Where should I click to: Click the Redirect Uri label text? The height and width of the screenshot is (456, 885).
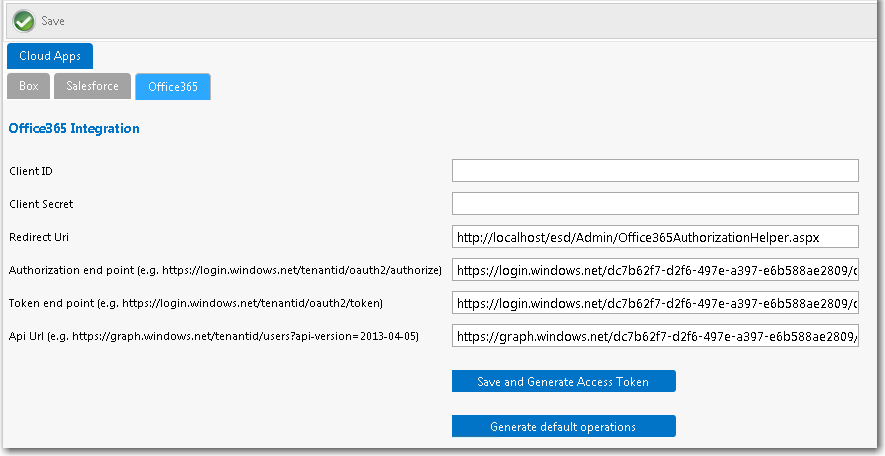[x=39, y=237]
